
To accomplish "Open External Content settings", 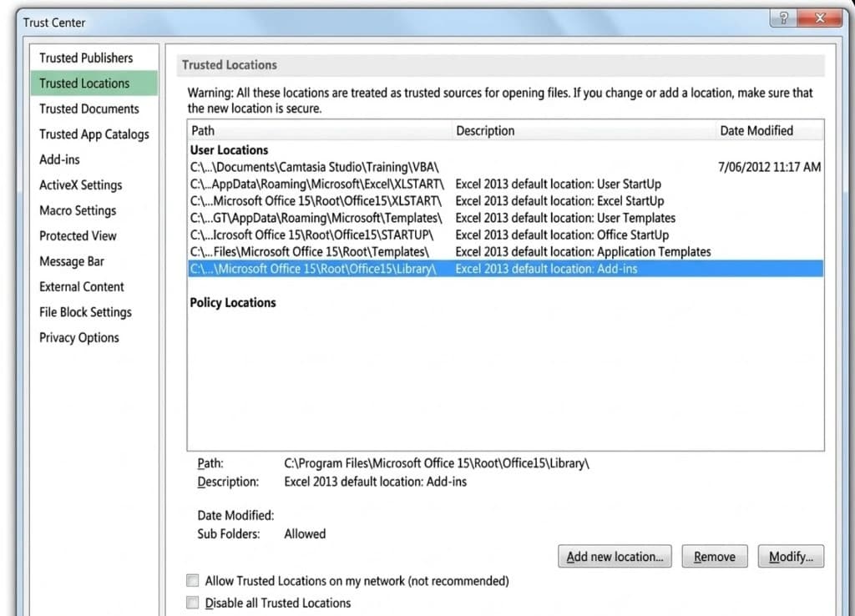I will [81, 286].
